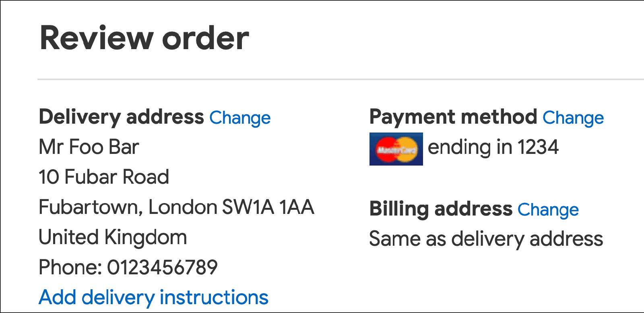Screen dimensions: 644x313
Task: Open the billing address Change link
Action: (548, 209)
